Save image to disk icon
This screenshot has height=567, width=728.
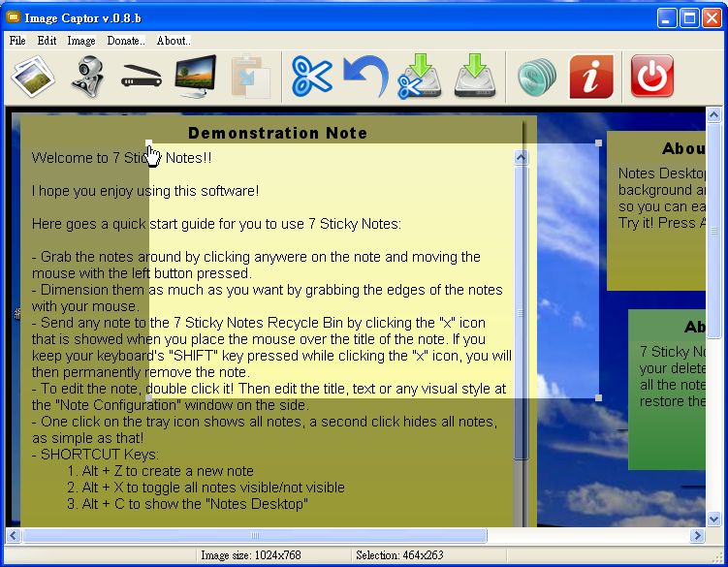pyautogui.click(x=474, y=76)
